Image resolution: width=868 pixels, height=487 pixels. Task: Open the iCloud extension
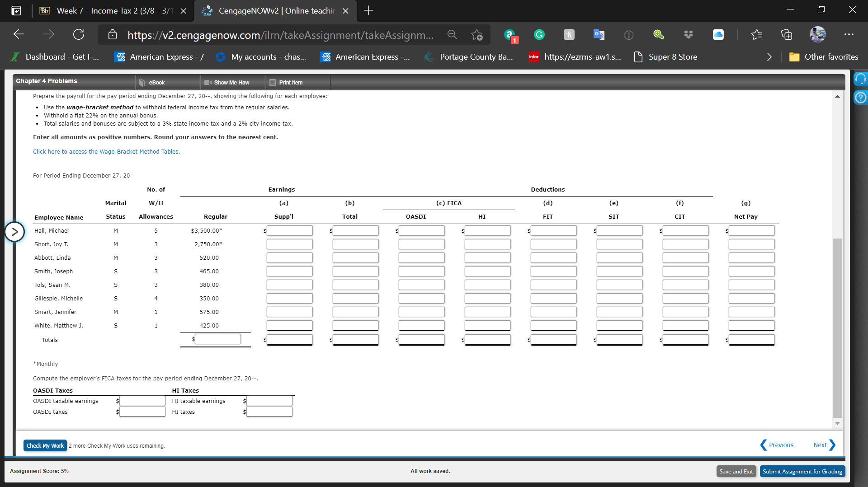(x=718, y=34)
